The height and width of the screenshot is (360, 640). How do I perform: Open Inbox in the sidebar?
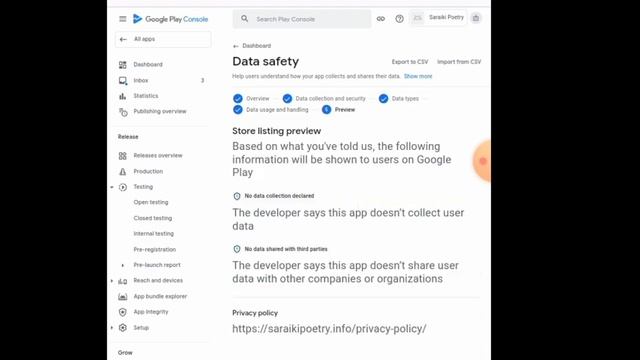pyautogui.click(x=141, y=80)
